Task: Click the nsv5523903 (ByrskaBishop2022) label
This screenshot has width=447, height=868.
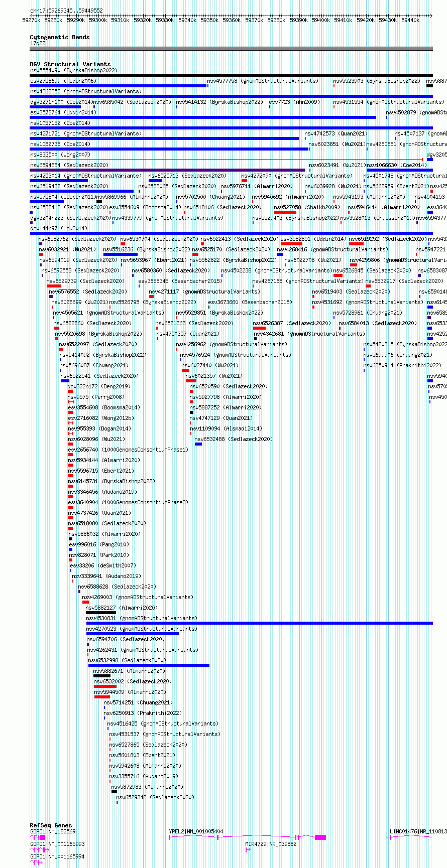Action: click(x=377, y=81)
